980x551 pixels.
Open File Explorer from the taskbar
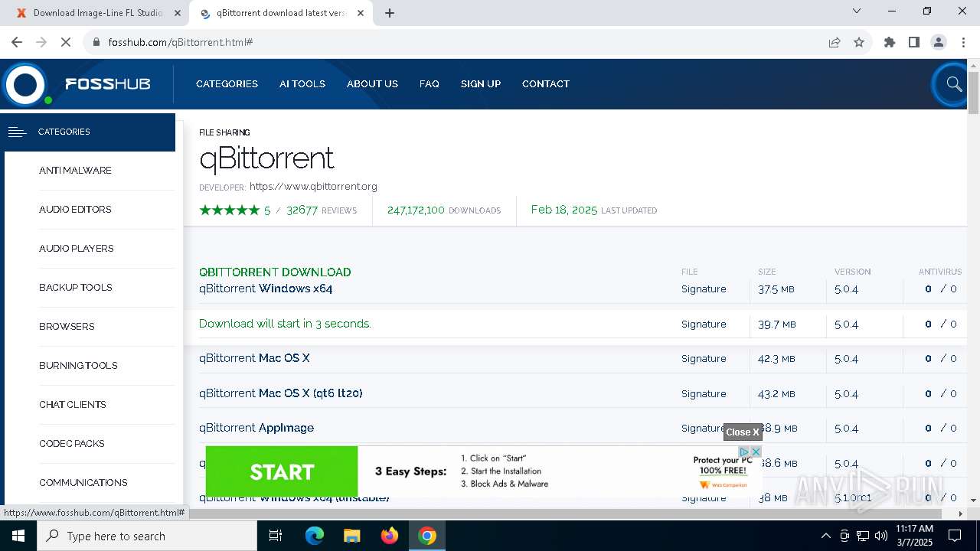tap(351, 536)
